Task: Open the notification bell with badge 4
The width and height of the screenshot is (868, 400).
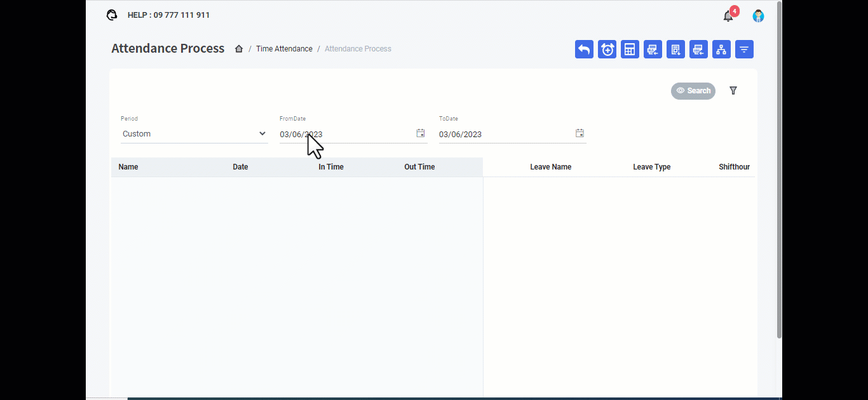Action: click(x=728, y=17)
